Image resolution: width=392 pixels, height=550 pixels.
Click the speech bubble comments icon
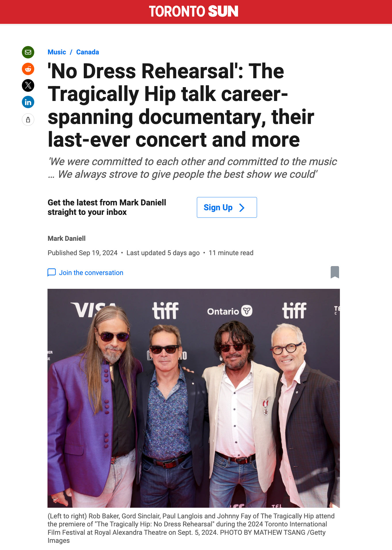coord(52,272)
